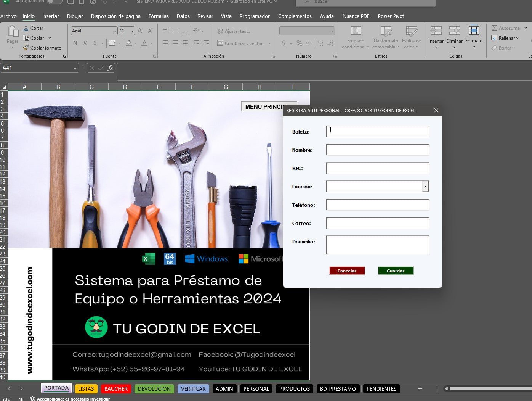This screenshot has width=532, height=401.
Task: Decrease indent icon
Action: [196, 43]
